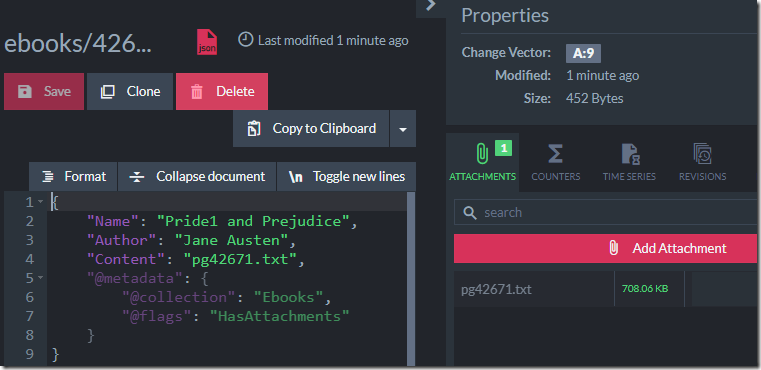
Task: Click the 708.06 KB attachment size
Action: pyautogui.click(x=645, y=289)
